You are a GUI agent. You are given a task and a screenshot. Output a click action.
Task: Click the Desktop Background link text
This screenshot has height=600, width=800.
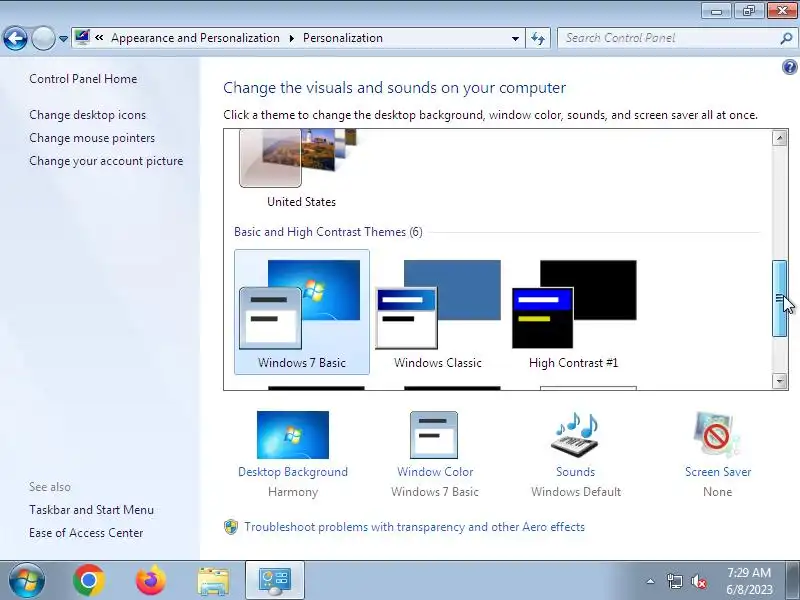(293, 472)
